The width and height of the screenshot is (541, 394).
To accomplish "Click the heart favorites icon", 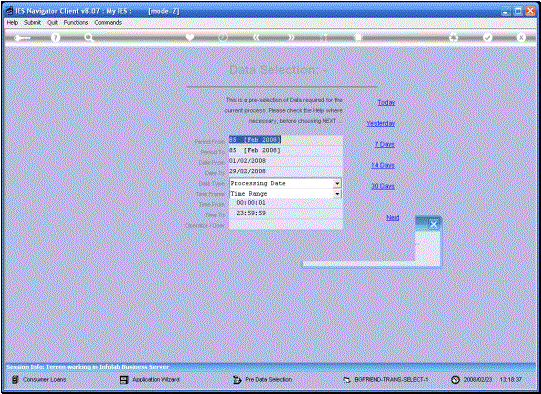I will 190,37.
